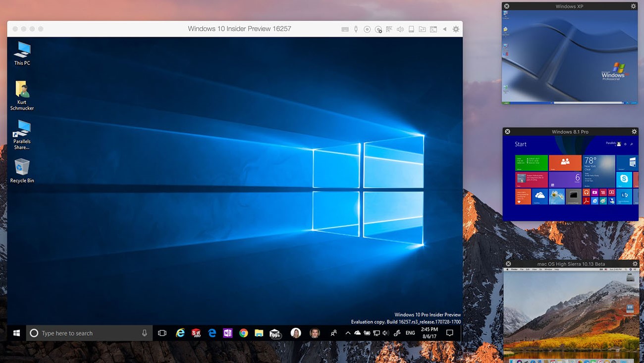
Task: Click the macOS High Sierra VM thumbnail
Action: (571, 315)
